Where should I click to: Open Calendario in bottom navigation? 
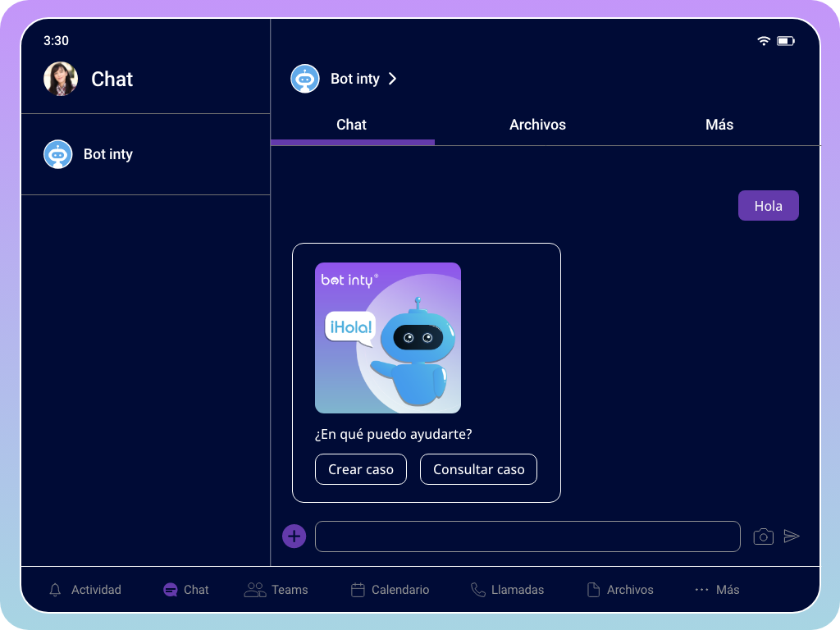pyautogui.click(x=390, y=590)
